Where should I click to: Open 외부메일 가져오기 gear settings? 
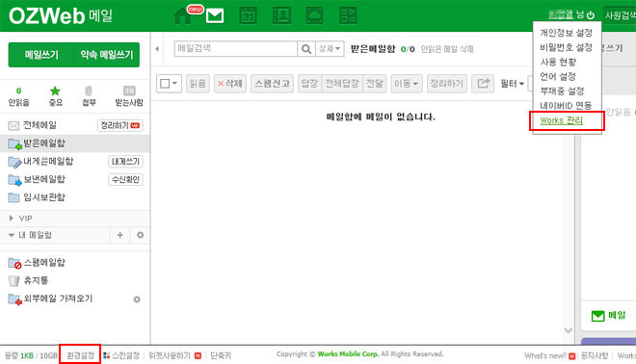coord(137,299)
